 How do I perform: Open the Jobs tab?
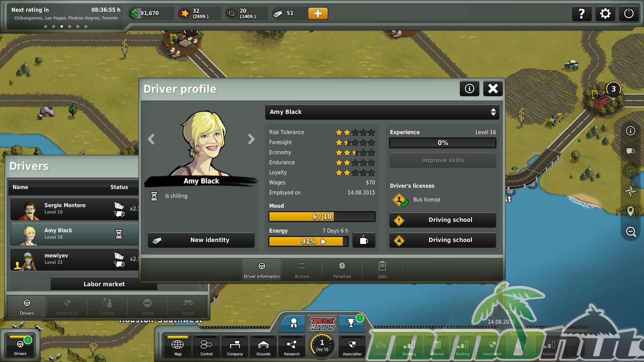coord(382,269)
